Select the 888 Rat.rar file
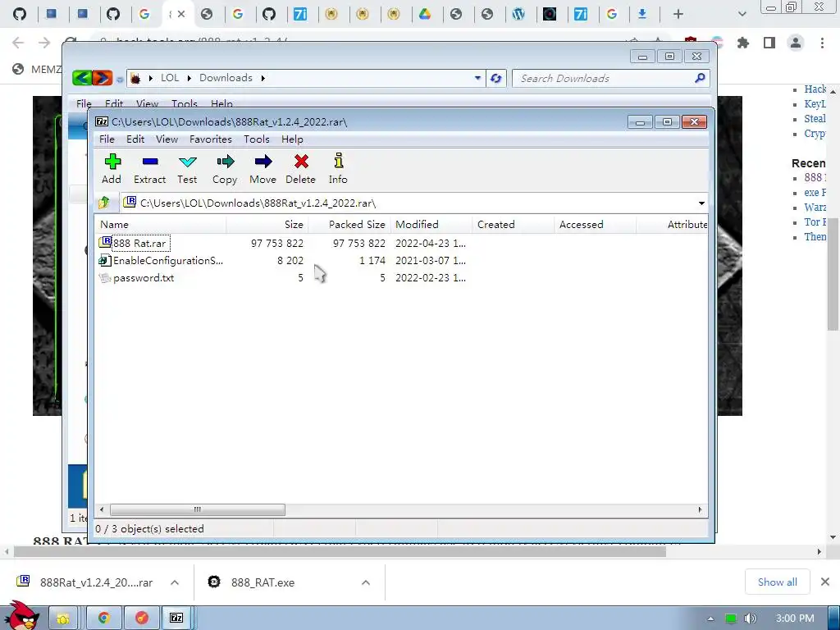Image resolution: width=840 pixels, height=630 pixels. coord(139,243)
